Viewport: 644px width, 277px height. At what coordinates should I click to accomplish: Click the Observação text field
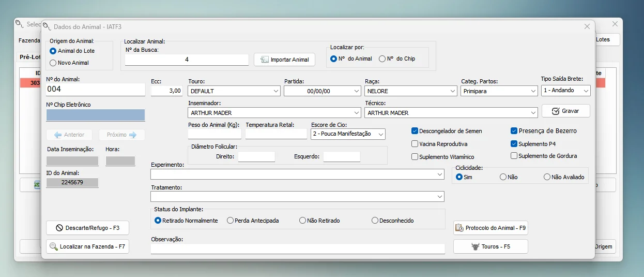tap(298, 249)
